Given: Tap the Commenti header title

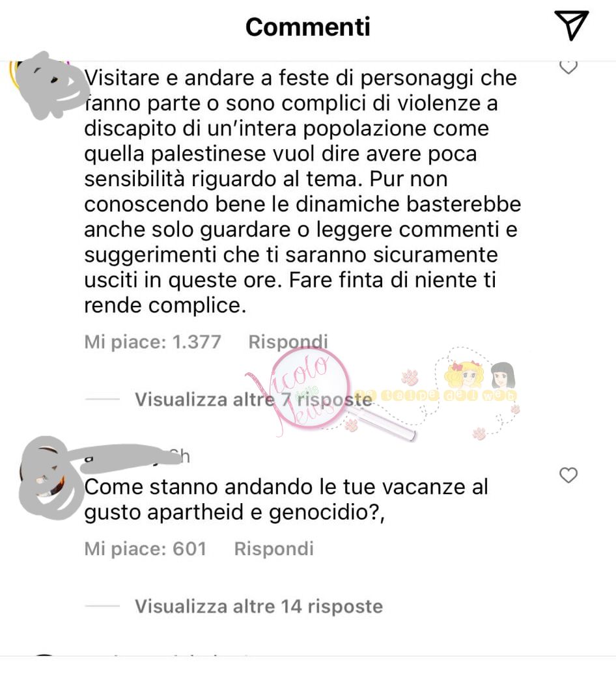Looking at the screenshot, I should 308,27.
